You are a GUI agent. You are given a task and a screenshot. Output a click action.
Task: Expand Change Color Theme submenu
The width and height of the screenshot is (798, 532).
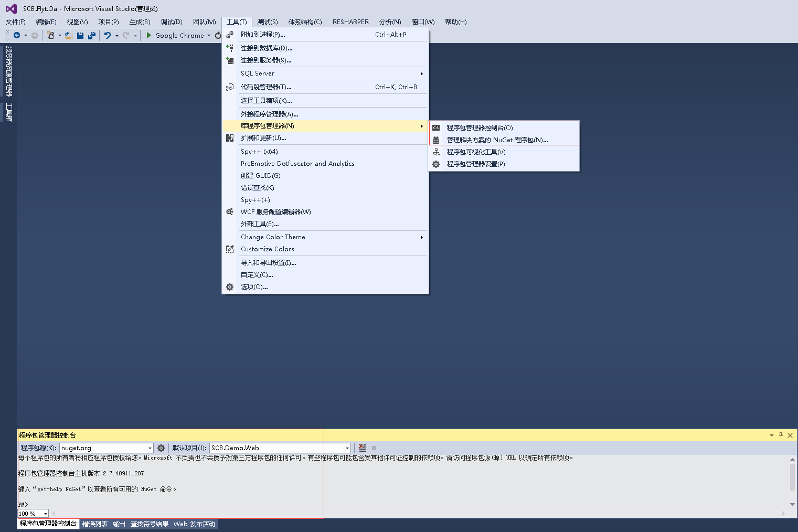[325, 237]
